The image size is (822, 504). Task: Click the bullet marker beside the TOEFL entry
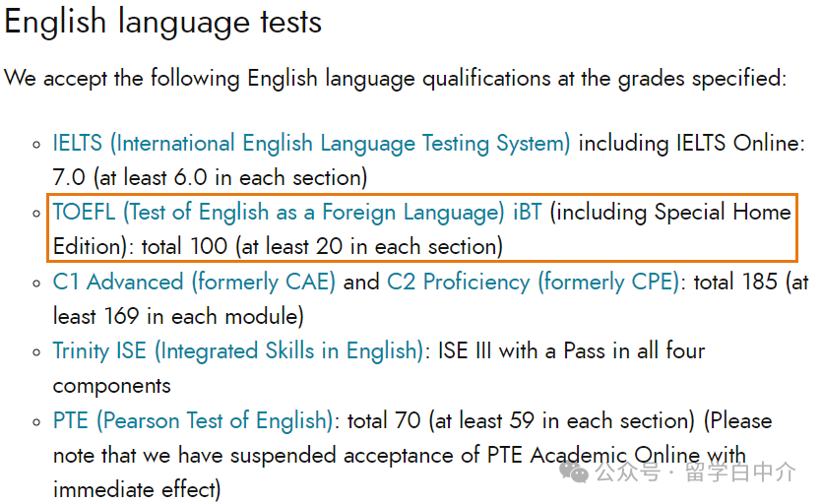tap(36, 214)
